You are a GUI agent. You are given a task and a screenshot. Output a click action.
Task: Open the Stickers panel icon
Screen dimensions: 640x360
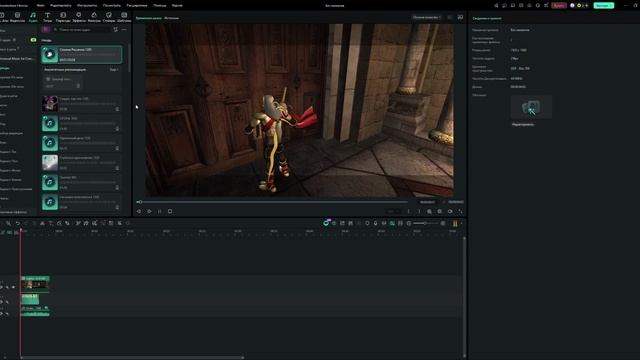click(109, 17)
